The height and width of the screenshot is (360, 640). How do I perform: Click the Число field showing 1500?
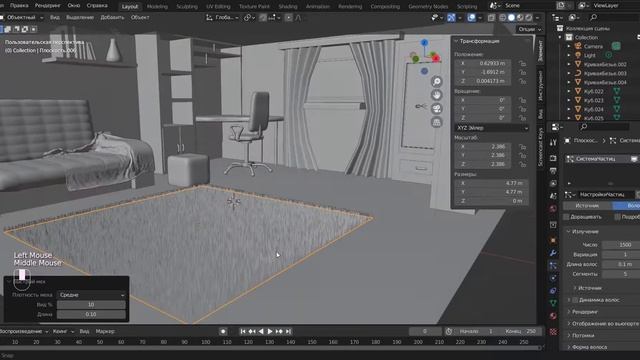click(621, 245)
